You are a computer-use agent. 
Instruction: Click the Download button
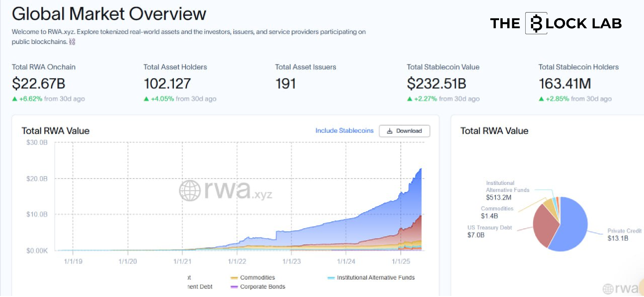coord(405,131)
